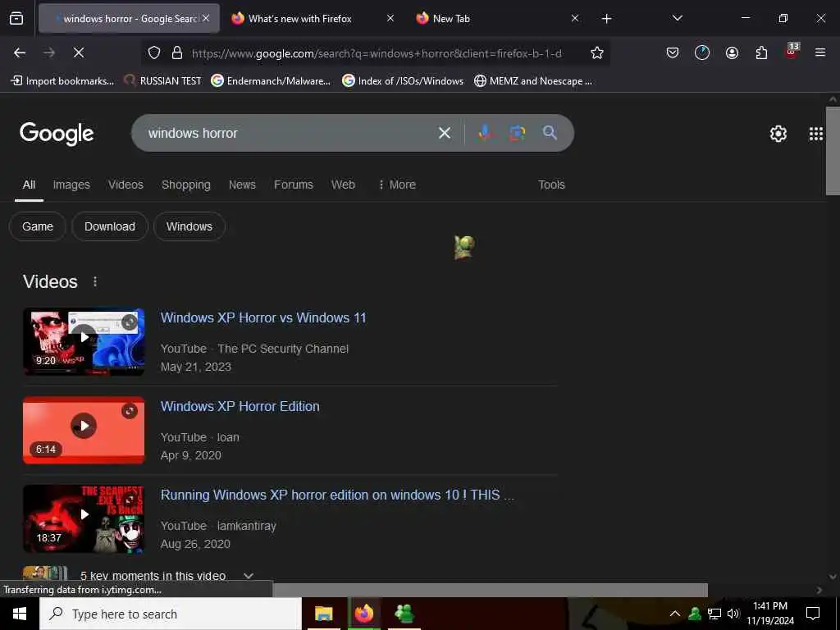Start a Google voice search

486,133
